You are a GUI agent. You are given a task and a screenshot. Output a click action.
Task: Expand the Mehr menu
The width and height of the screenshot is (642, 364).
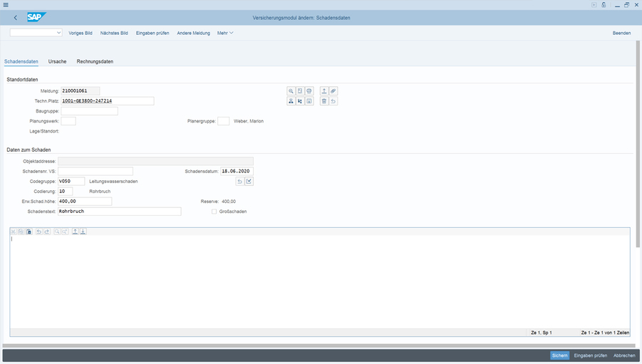click(225, 33)
